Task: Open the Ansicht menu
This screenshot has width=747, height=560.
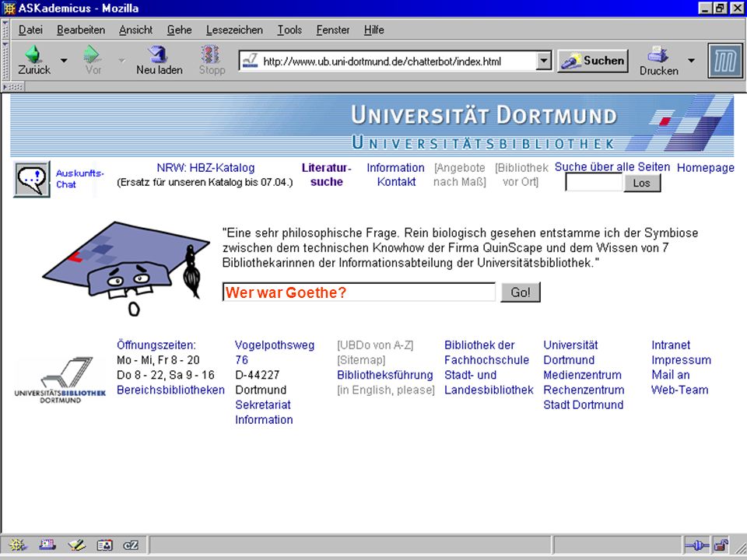Action: [135, 30]
